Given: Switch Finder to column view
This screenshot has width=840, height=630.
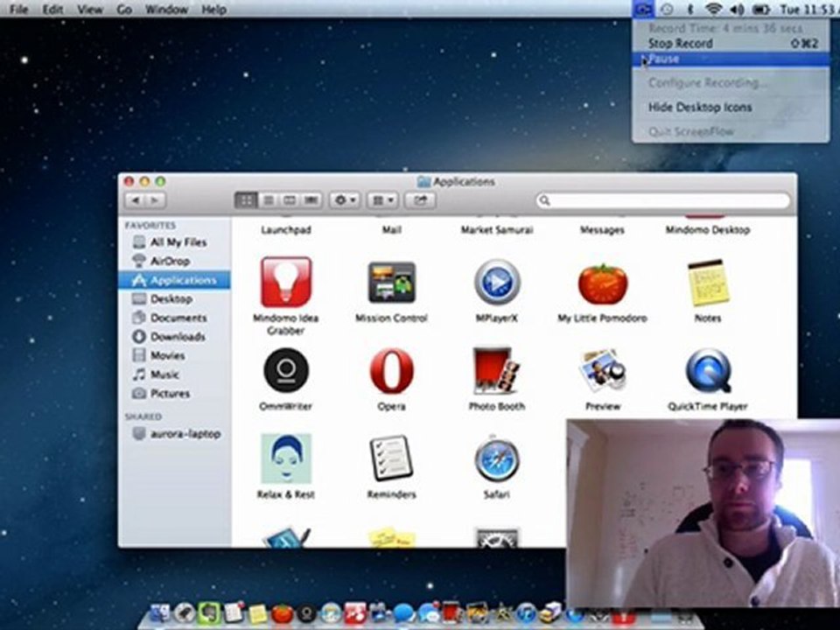Looking at the screenshot, I should click(290, 200).
